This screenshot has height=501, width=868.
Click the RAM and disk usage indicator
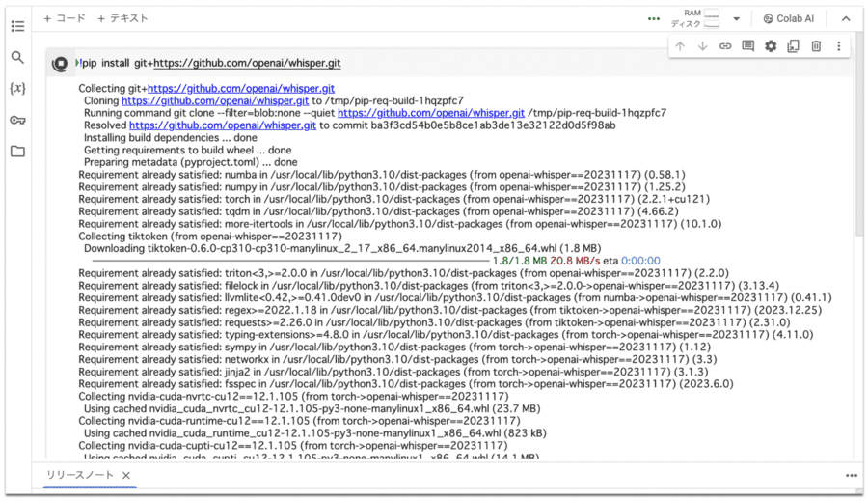695,18
